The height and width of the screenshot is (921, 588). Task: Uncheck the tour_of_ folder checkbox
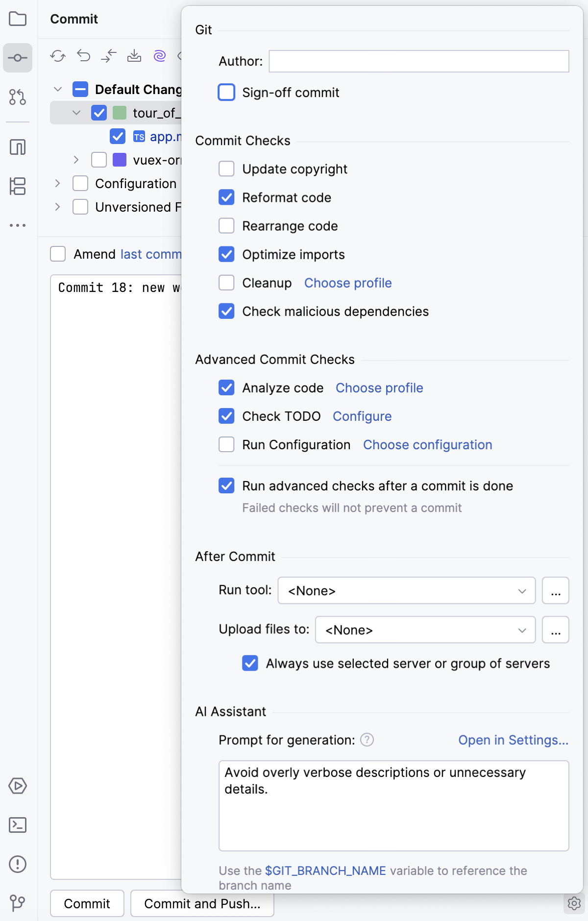(99, 113)
